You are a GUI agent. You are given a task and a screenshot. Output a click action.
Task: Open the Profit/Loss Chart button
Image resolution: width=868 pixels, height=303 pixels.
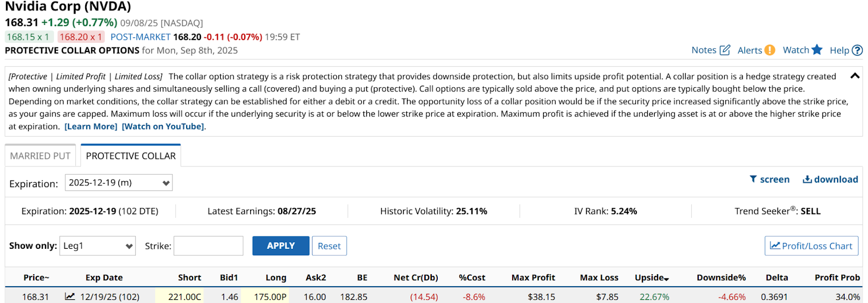click(x=812, y=246)
